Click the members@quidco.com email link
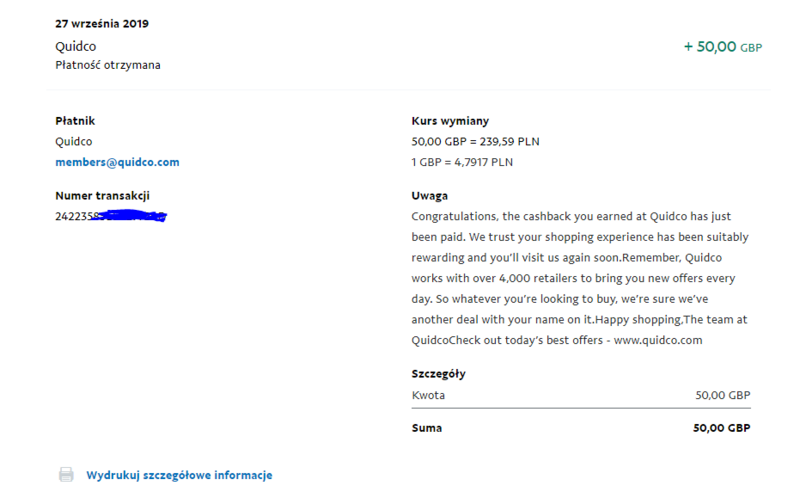The height and width of the screenshot is (498, 800). coord(117,162)
